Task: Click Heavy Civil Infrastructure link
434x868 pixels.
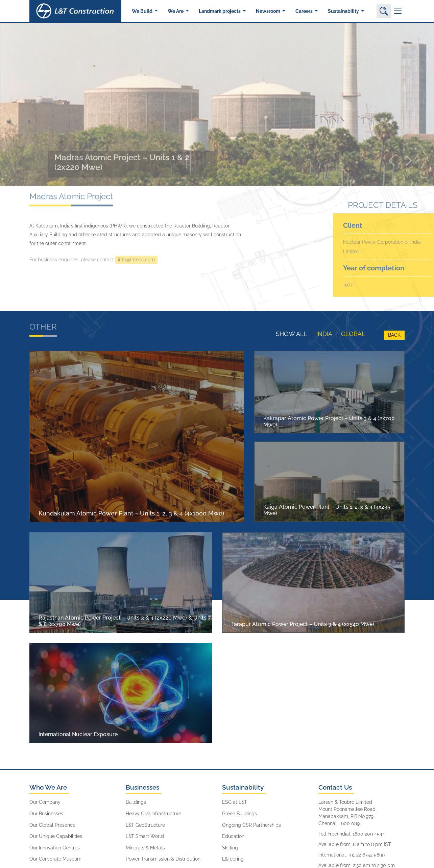Action: 153,814
